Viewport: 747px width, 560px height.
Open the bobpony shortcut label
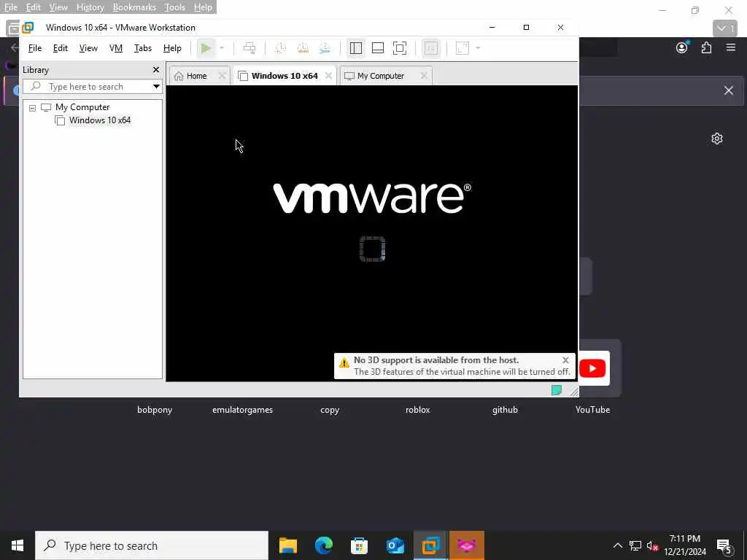(x=155, y=410)
